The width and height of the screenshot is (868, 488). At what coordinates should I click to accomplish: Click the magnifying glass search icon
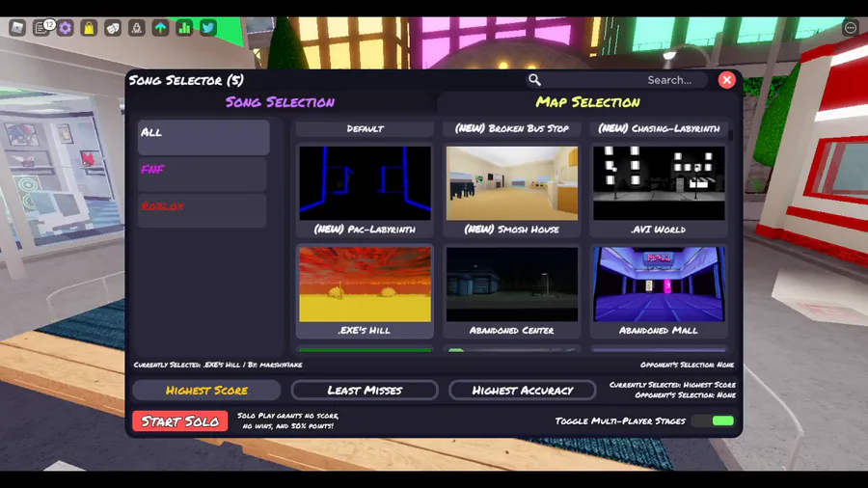[x=534, y=80]
